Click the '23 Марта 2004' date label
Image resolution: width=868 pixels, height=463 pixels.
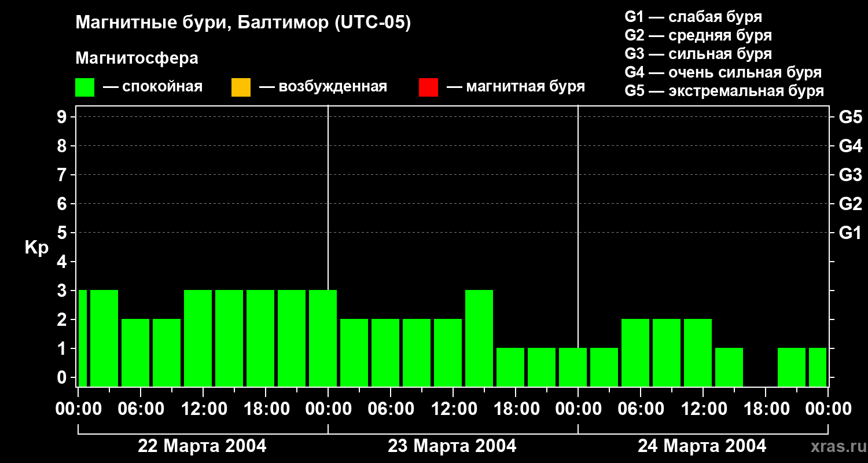tap(452, 446)
